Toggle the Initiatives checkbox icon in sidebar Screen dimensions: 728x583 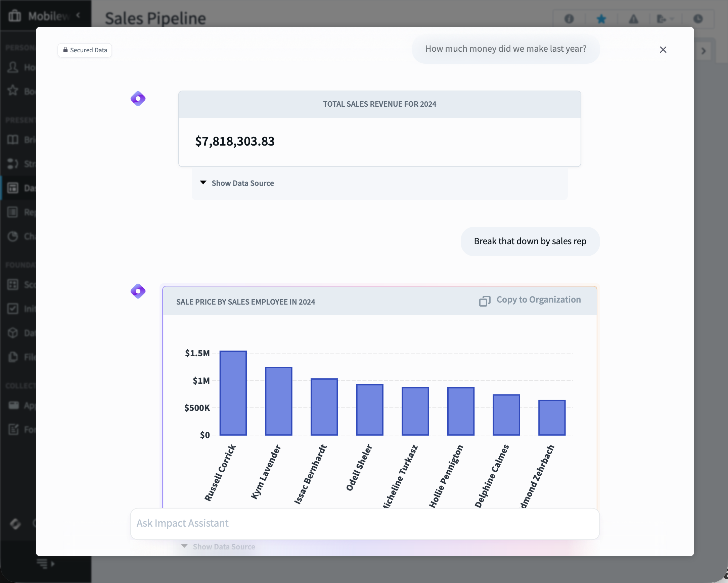tap(12, 309)
